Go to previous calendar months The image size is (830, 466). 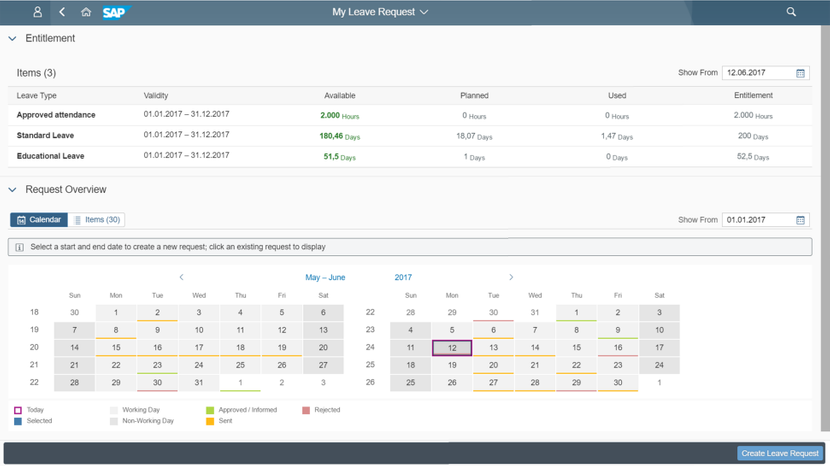(x=181, y=277)
